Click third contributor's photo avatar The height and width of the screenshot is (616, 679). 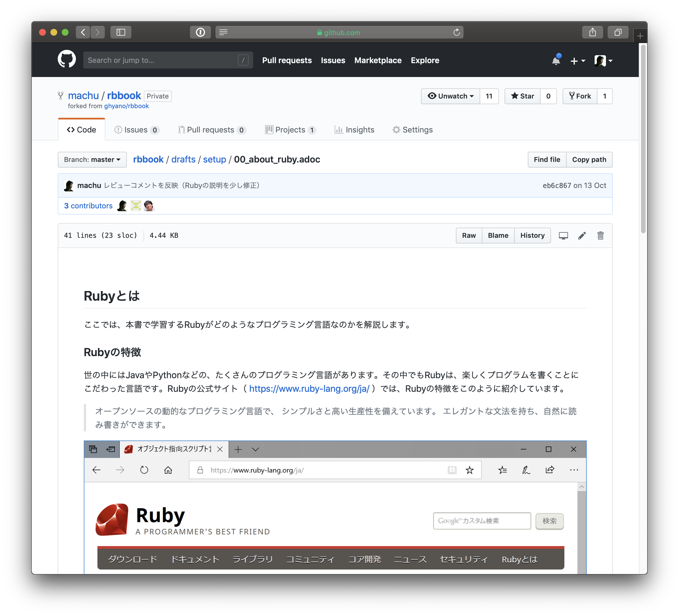point(149,206)
